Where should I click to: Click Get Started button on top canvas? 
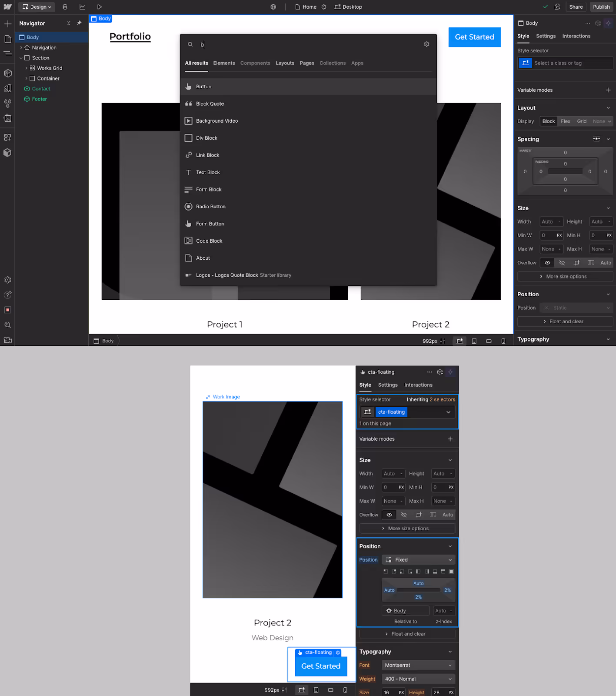coord(474,37)
